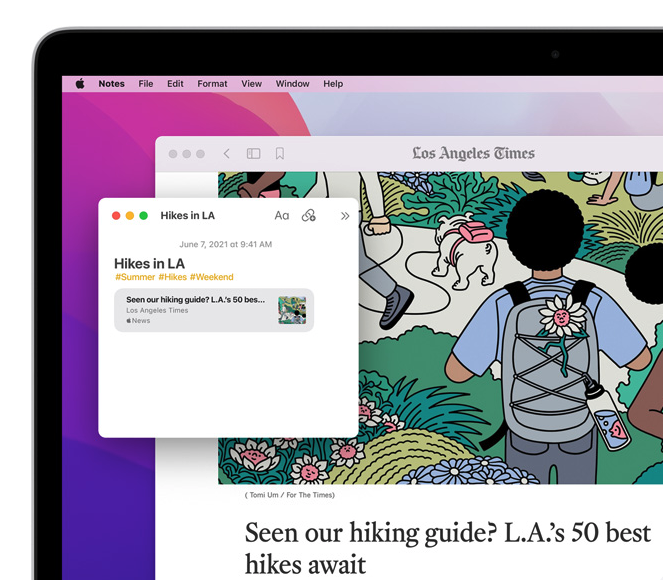Click the article thumbnail in the note
This screenshot has width=663, height=580.
tap(292, 310)
